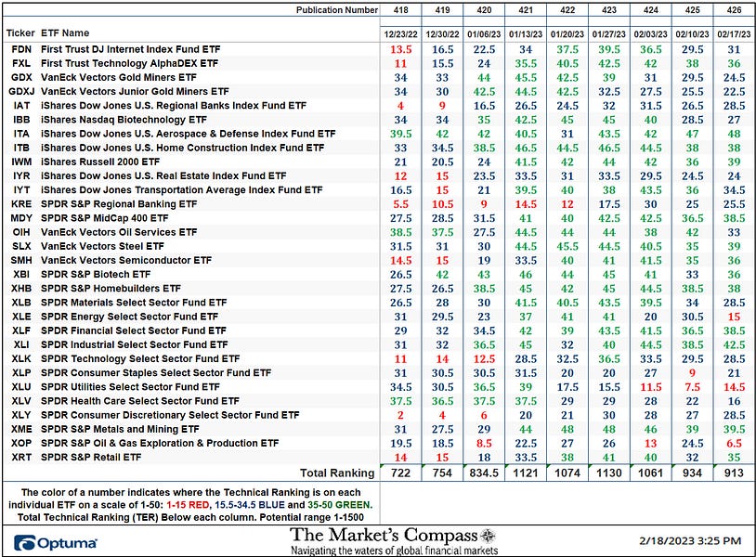
Task: Click XLK value 12.5 for 01/06/23
Action: (x=484, y=358)
